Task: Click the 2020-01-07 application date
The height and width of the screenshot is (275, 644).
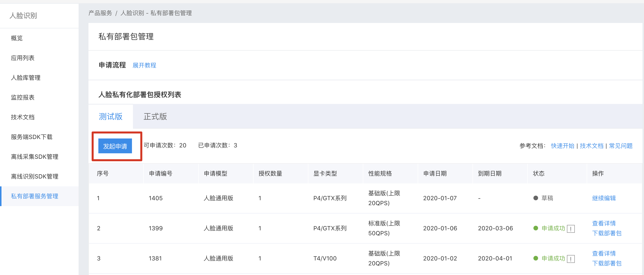Action: click(440, 198)
